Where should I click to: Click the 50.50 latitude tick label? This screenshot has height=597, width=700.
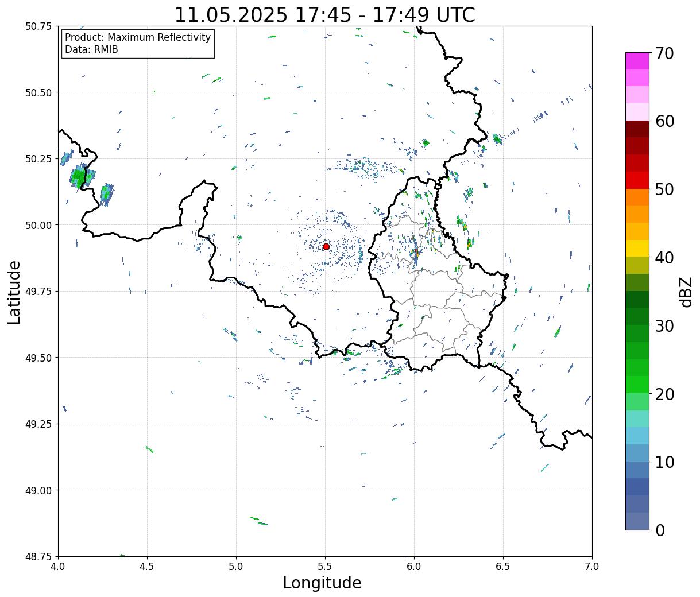[38, 92]
